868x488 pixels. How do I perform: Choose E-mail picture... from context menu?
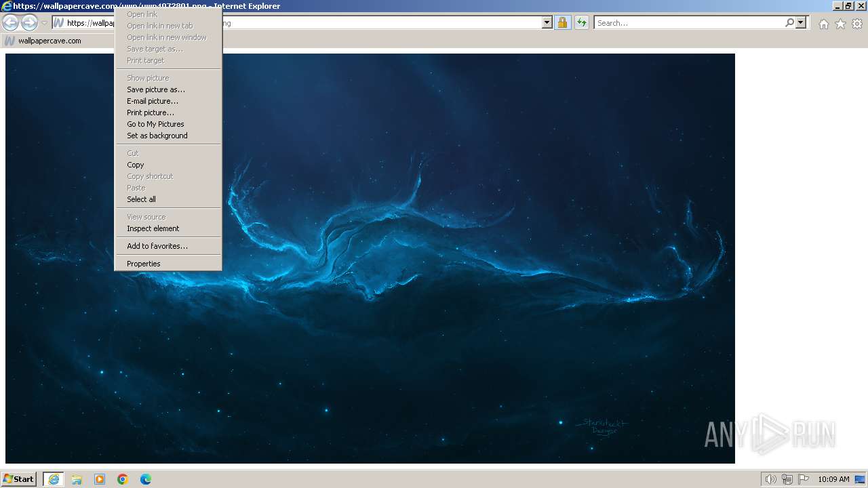click(167, 101)
